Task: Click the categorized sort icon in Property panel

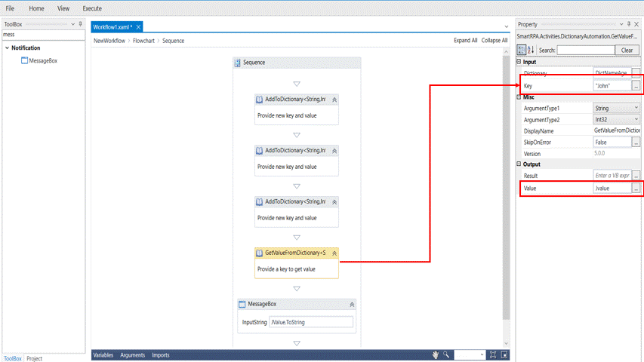Action: click(522, 50)
